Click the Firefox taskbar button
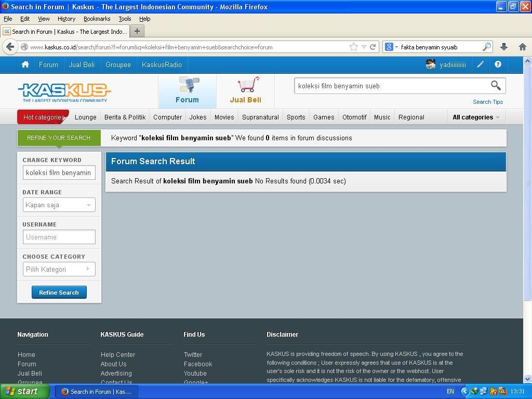532x399 pixels. click(x=96, y=392)
